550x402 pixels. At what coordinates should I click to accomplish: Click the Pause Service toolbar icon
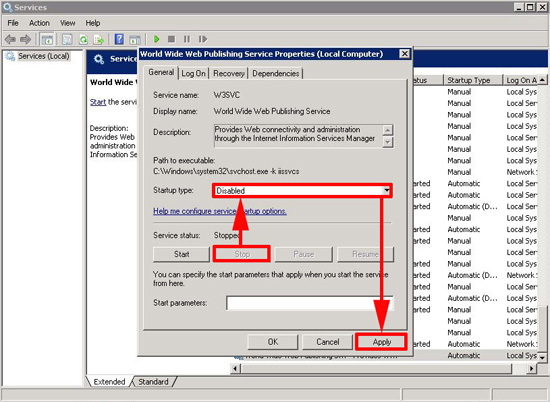click(187, 39)
